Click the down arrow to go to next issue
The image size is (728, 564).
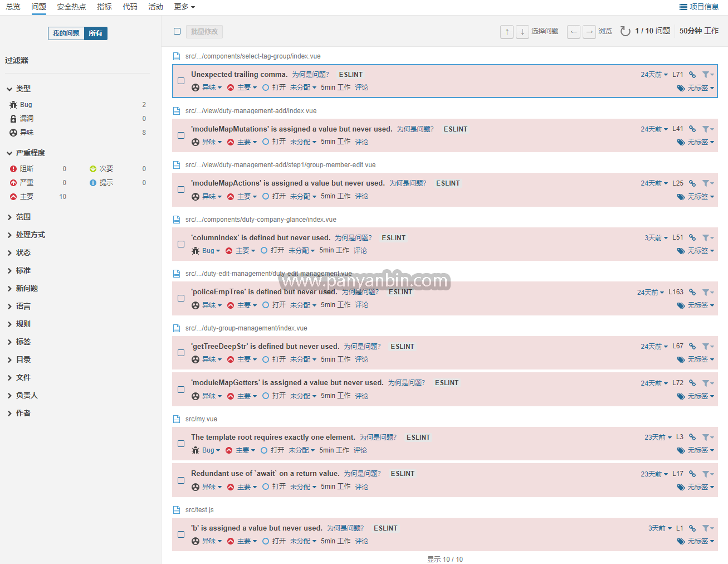pyautogui.click(x=522, y=31)
